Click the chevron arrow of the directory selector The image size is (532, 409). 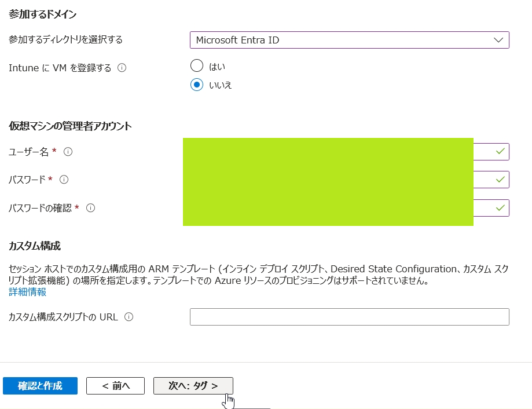point(498,40)
